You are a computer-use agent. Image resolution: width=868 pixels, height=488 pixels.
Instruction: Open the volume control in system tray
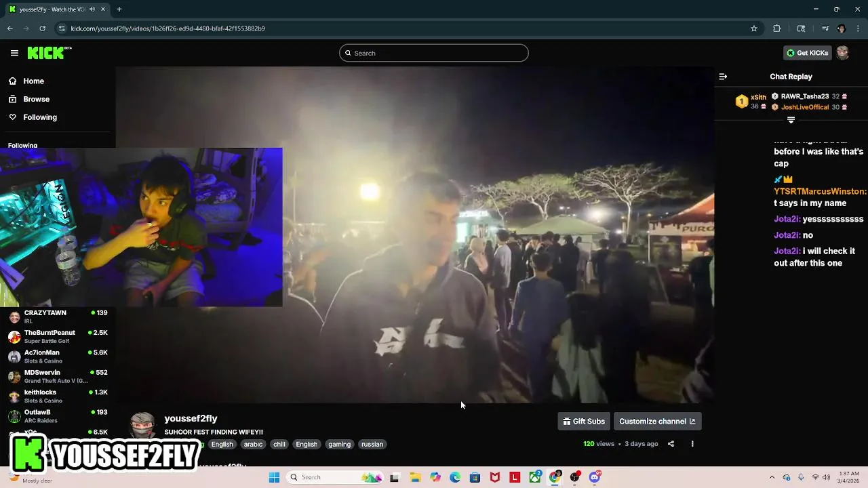[826, 477]
